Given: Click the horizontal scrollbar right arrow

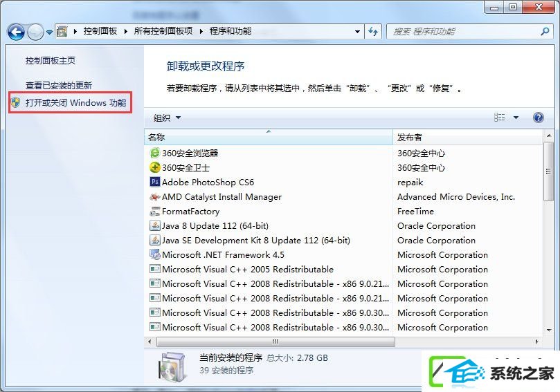Looking at the screenshot, I should [536, 342].
